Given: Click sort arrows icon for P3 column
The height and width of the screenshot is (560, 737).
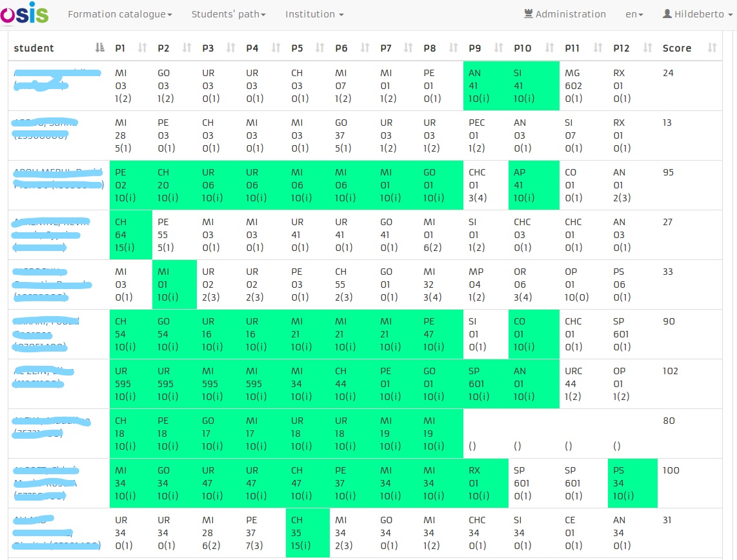Looking at the screenshot, I should click(230, 48).
